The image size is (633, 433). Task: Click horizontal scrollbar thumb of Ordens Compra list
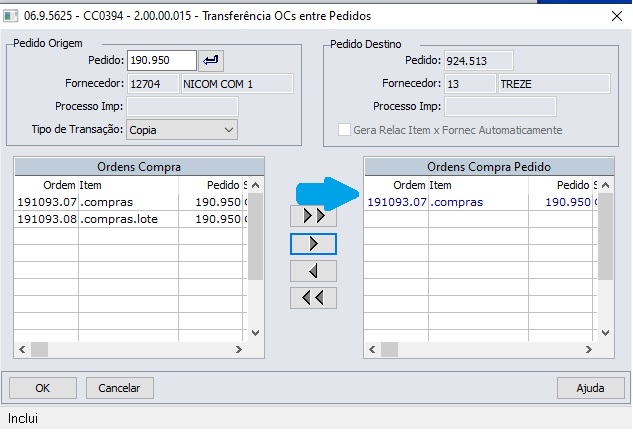[x=40, y=349]
